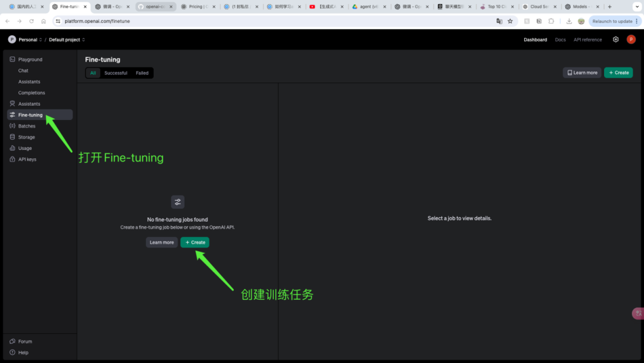644x363 pixels.
Task: Click the Fine-tuning page heading
Action: click(103, 60)
